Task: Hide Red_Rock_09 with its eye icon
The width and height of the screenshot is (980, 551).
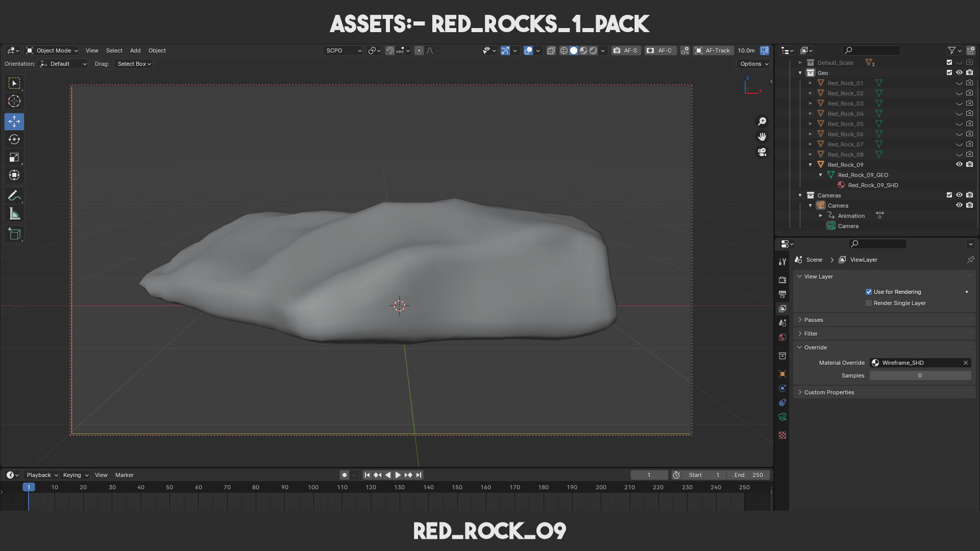Action: tap(959, 164)
